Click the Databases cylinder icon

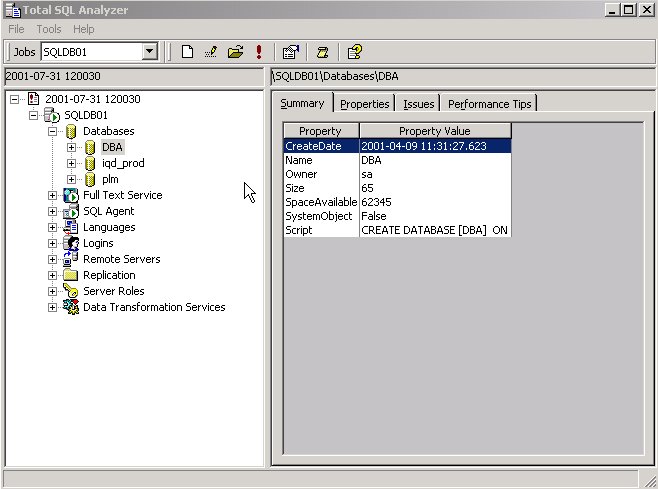pos(71,131)
